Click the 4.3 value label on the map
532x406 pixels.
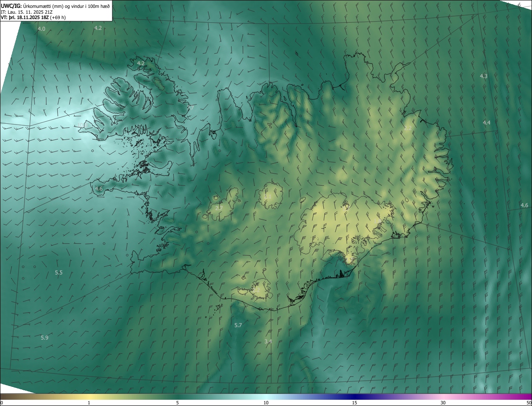click(484, 76)
